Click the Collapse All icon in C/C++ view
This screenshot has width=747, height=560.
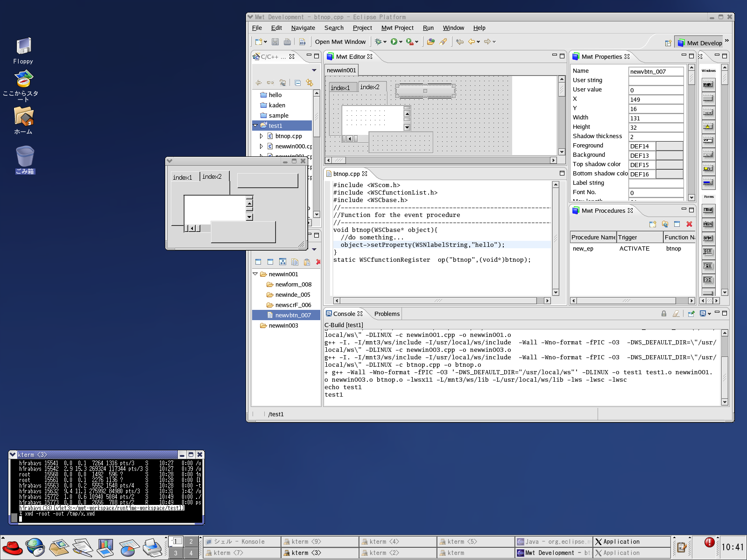click(298, 83)
